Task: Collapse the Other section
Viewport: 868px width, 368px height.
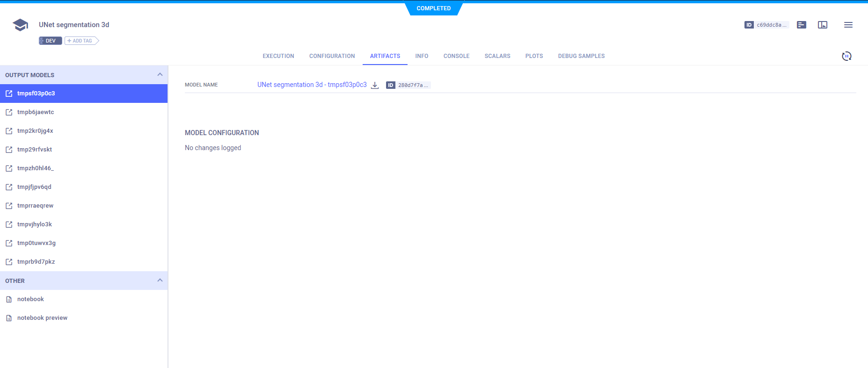Action: (x=160, y=281)
